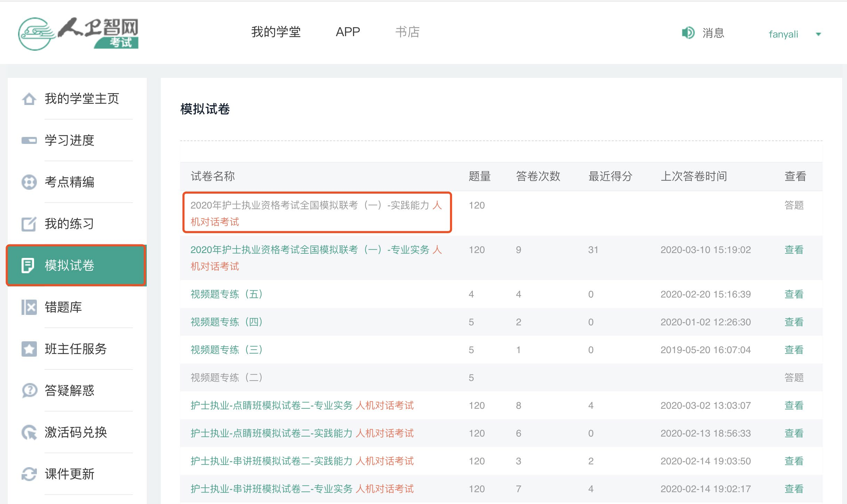Click the 激活码兑换 cursor icon
Viewport: 847px width, 504px height.
(x=29, y=432)
